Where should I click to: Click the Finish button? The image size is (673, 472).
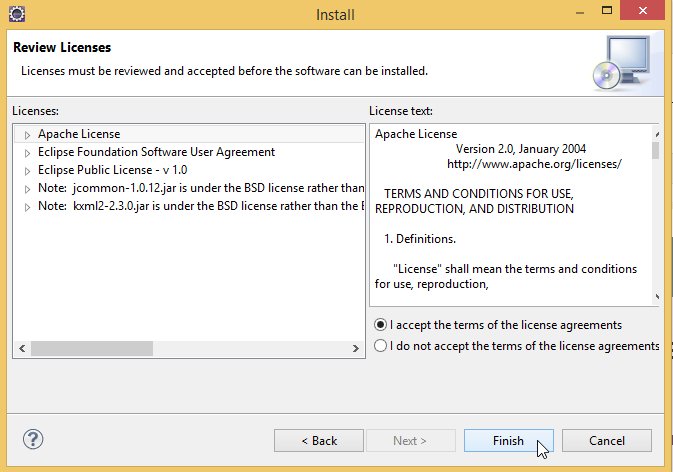click(x=509, y=441)
